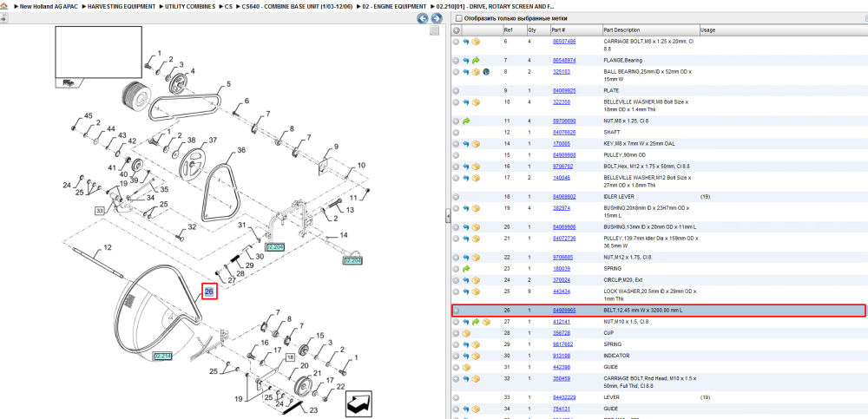Image resolution: width=868 pixels, height=419 pixels.
Task: Toggle the round marker on IDLER LEVER row
Action: coord(457,197)
